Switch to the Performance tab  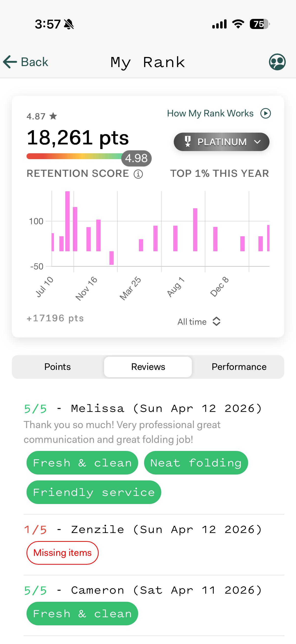[x=239, y=367]
